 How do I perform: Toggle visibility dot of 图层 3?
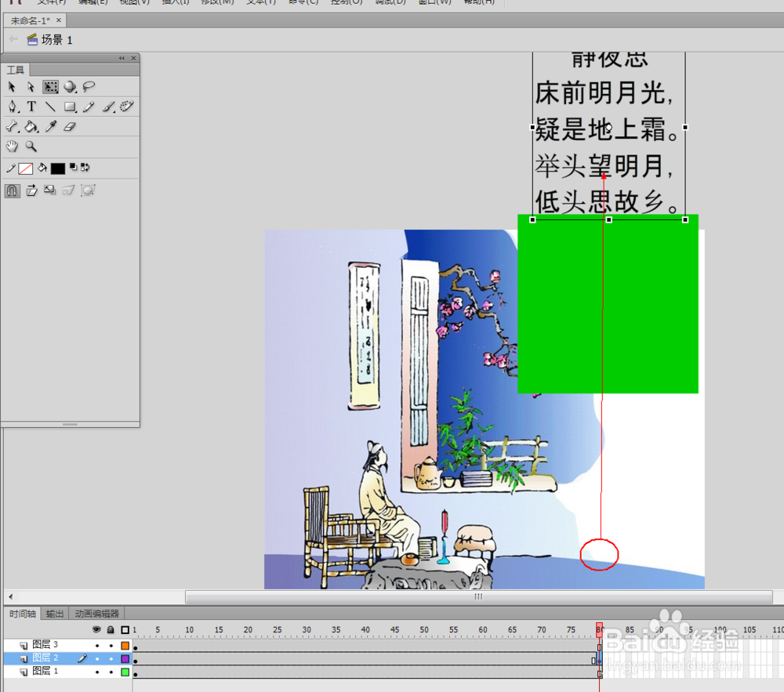(97, 646)
